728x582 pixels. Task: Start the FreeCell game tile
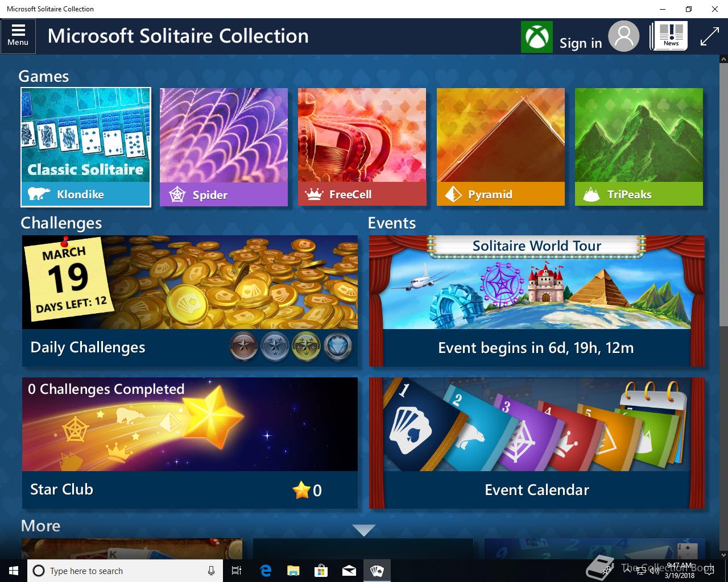point(362,147)
